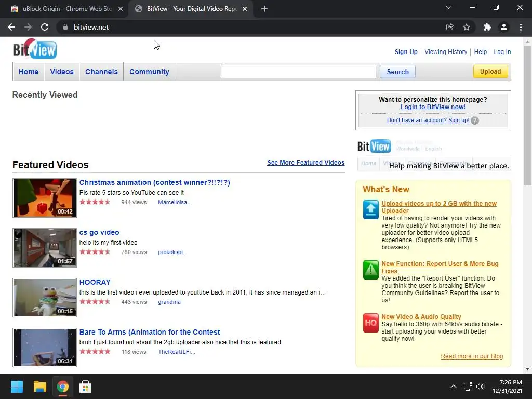
Task: Click the network icon in system tray
Action: tap(468, 387)
